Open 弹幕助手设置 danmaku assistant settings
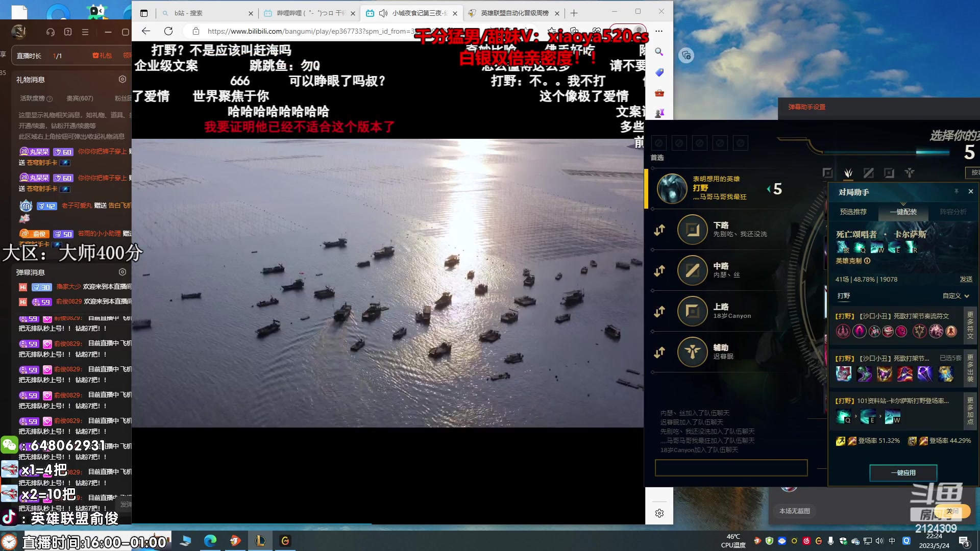This screenshot has height=551, width=980. click(806, 107)
